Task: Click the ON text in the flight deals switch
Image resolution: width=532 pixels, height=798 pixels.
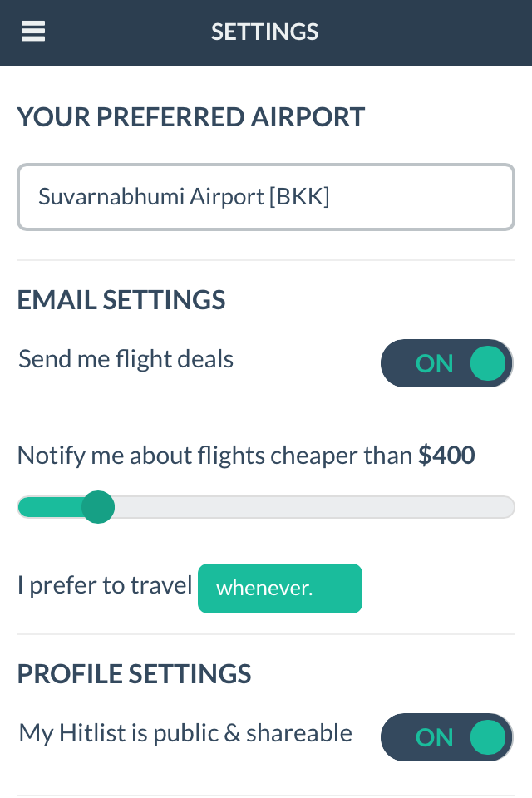Action: (x=434, y=364)
